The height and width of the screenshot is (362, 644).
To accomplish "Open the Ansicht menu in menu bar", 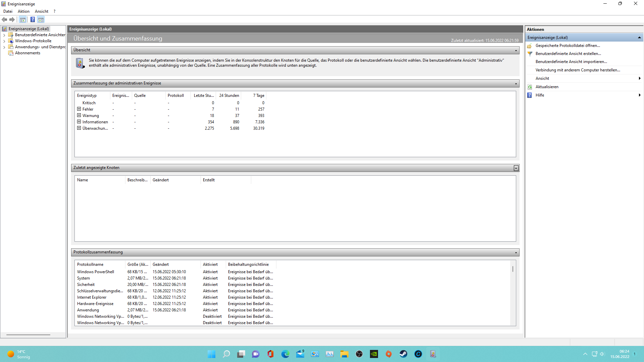I will [x=41, y=11].
